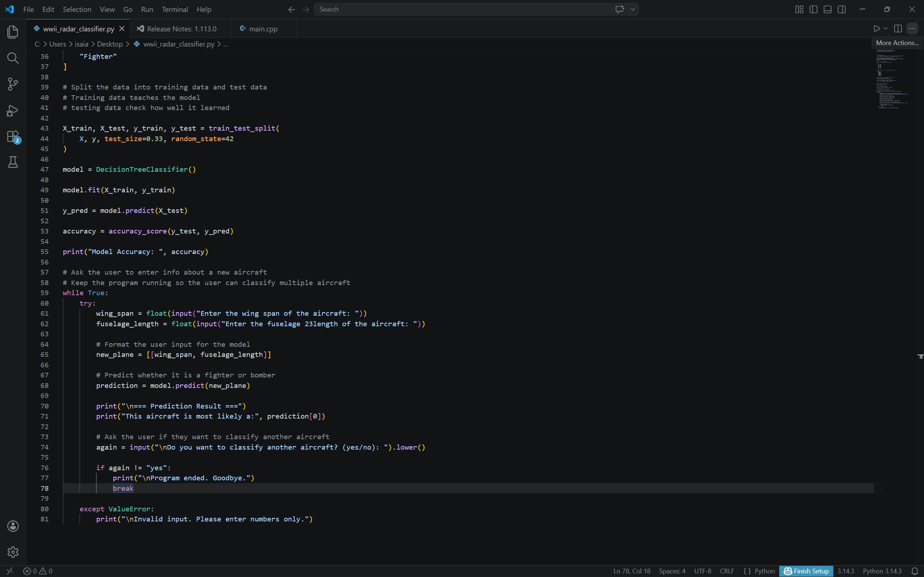Open the Source Control view showing 2 changes
This screenshot has width=924, height=577.
tap(13, 84)
